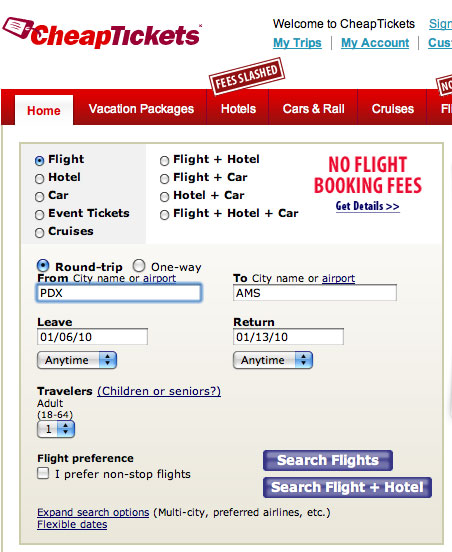Screen dimensions: 452x552
Task: Select the Flight + Hotel radio option
Action: [164, 161]
